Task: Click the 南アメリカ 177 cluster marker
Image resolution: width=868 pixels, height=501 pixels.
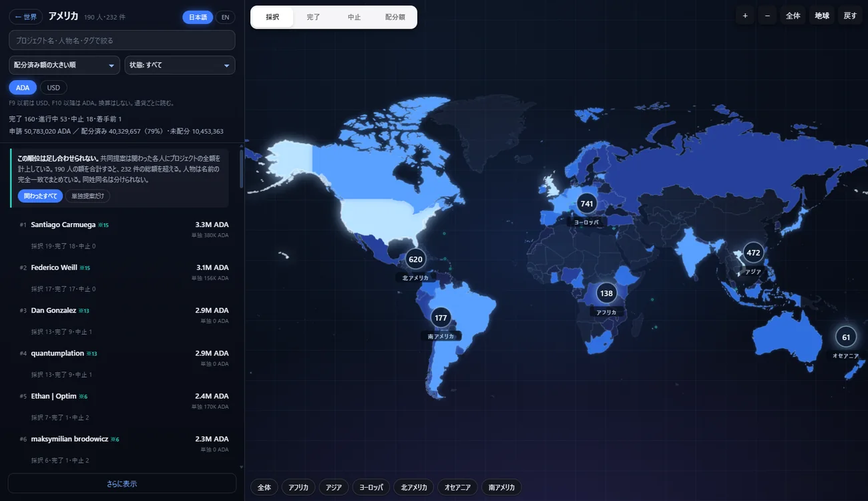Action: 441,318
